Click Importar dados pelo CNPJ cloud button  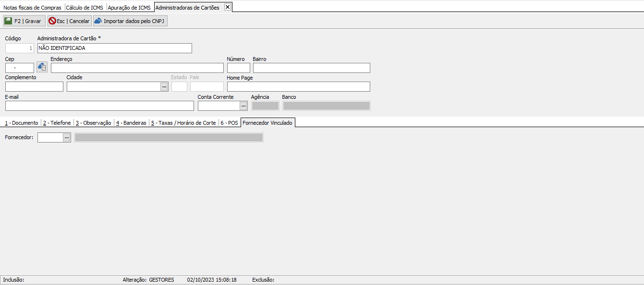[130, 21]
